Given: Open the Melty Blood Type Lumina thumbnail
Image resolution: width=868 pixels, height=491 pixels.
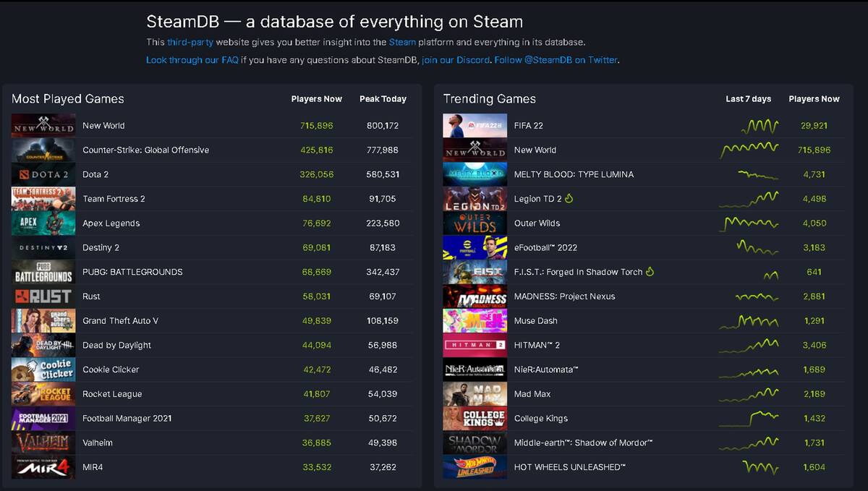Looking at the screenshot, I should (475, 174).
